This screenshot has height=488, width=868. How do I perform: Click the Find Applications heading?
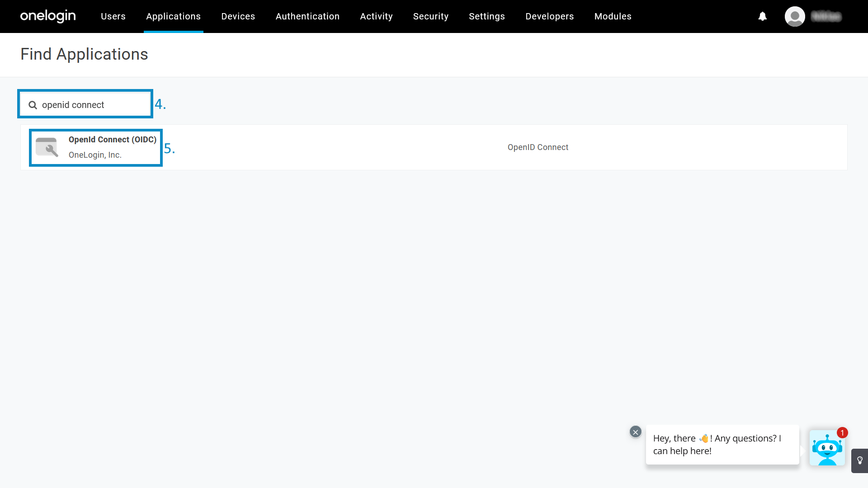click(85, 54)
